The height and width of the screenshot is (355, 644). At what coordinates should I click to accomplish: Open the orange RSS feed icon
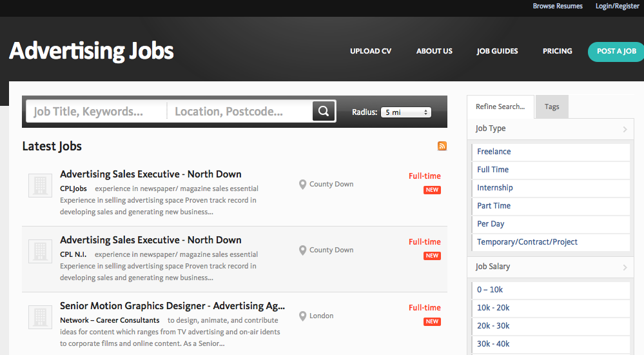tap(442, 146)
